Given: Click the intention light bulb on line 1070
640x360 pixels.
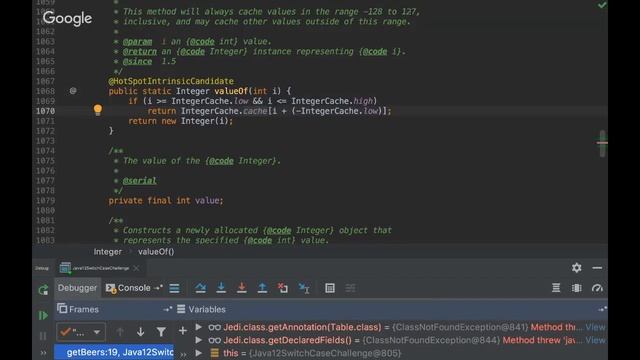Looking at the screenshot, I should point(98,110).
